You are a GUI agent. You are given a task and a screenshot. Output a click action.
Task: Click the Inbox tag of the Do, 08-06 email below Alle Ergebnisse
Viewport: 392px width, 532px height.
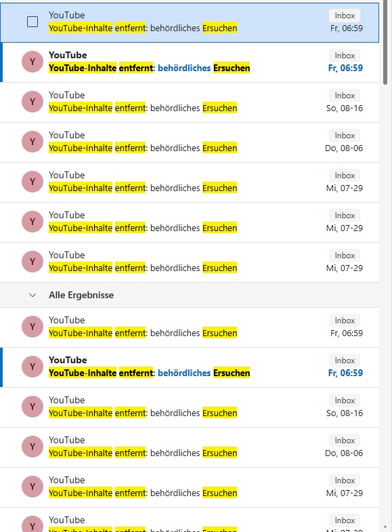coord(345,441)
